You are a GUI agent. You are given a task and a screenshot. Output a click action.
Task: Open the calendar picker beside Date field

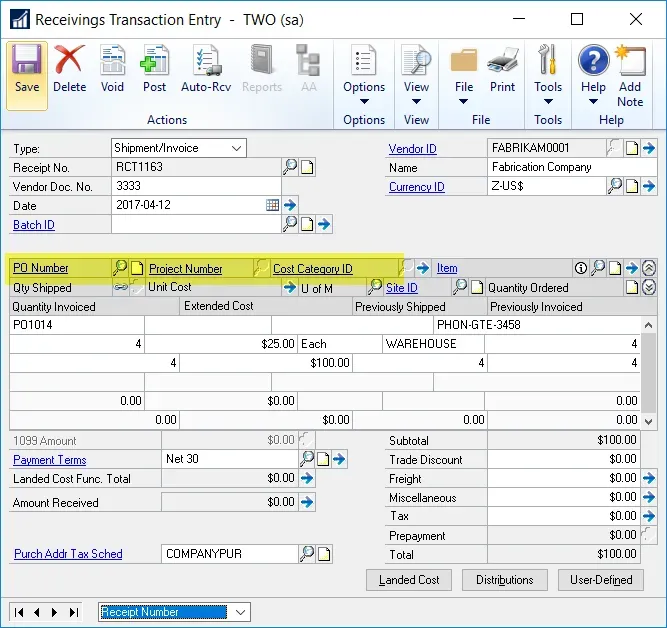click(x=272, y=205)
